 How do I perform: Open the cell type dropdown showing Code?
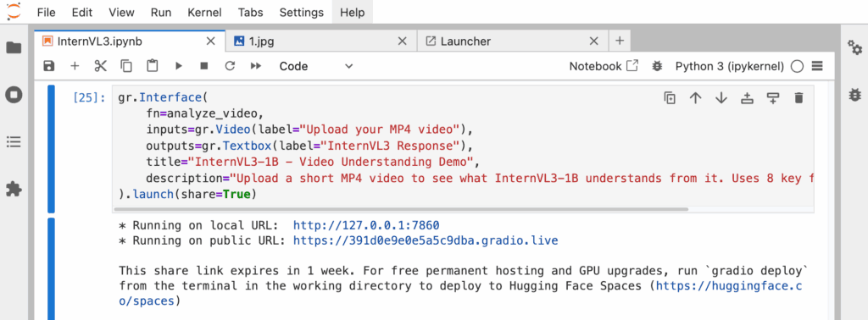point(315,66)
